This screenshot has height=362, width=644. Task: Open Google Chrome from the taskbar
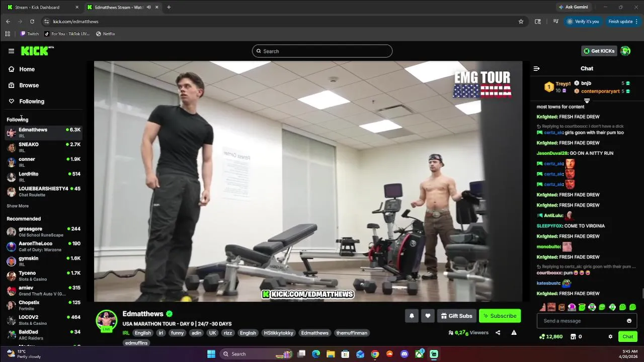(375, 354)
